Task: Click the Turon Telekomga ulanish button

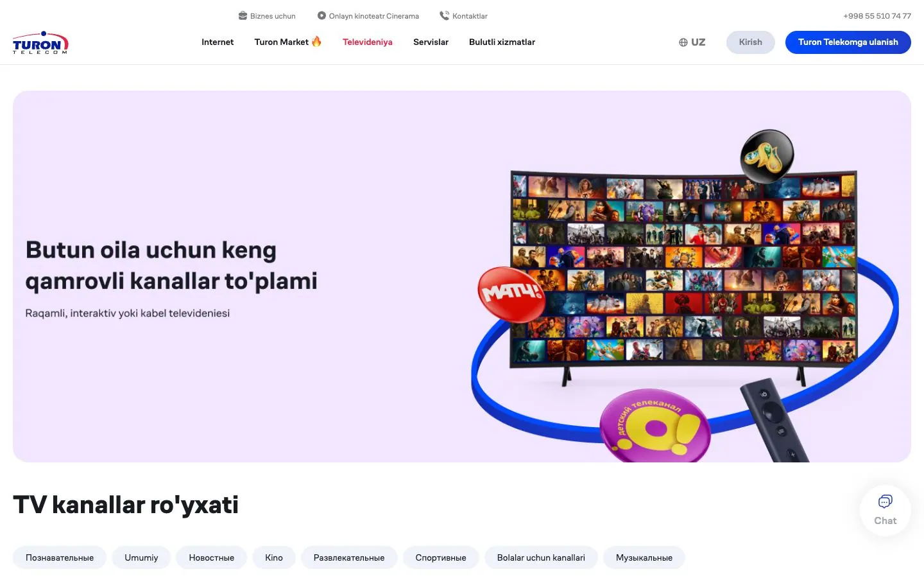Action: tap(848, 42)
